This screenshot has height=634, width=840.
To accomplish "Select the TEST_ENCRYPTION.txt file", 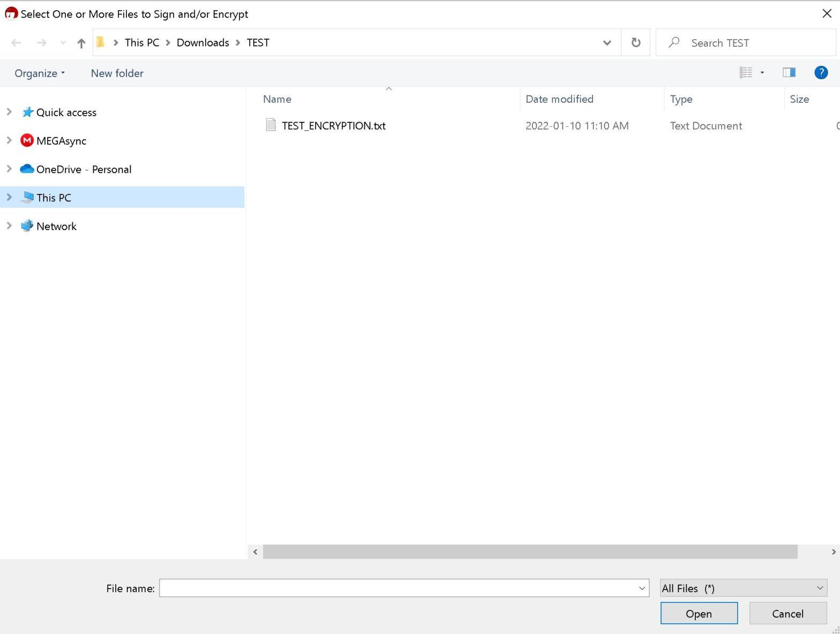I will [x=334, y=126].
